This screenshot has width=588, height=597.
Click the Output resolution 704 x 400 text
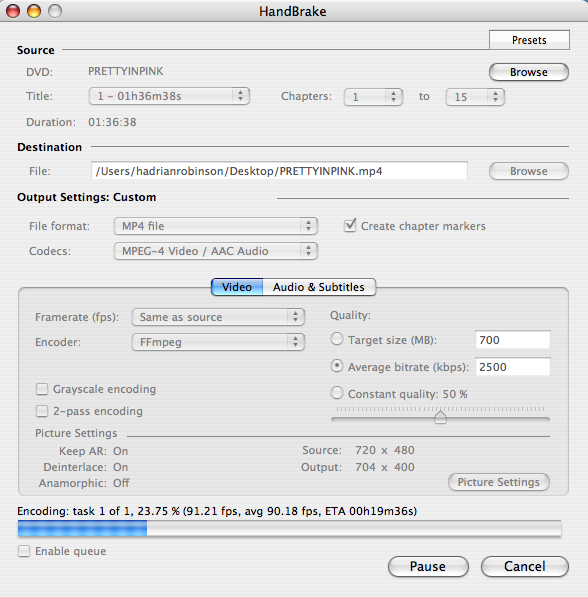[x=385, y=467]
